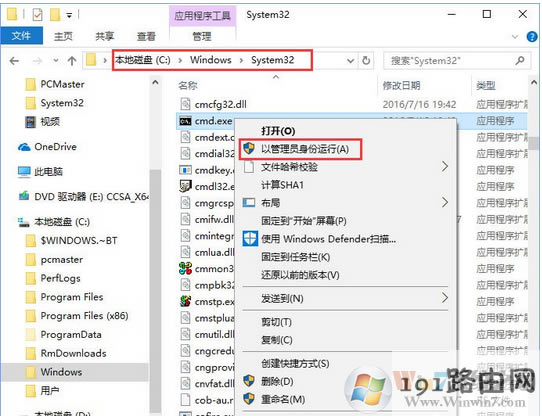Click Windows in the address breadcrumb
Image resolution: width=542 pixels, height=416 pixels.
tap(211, 60)
